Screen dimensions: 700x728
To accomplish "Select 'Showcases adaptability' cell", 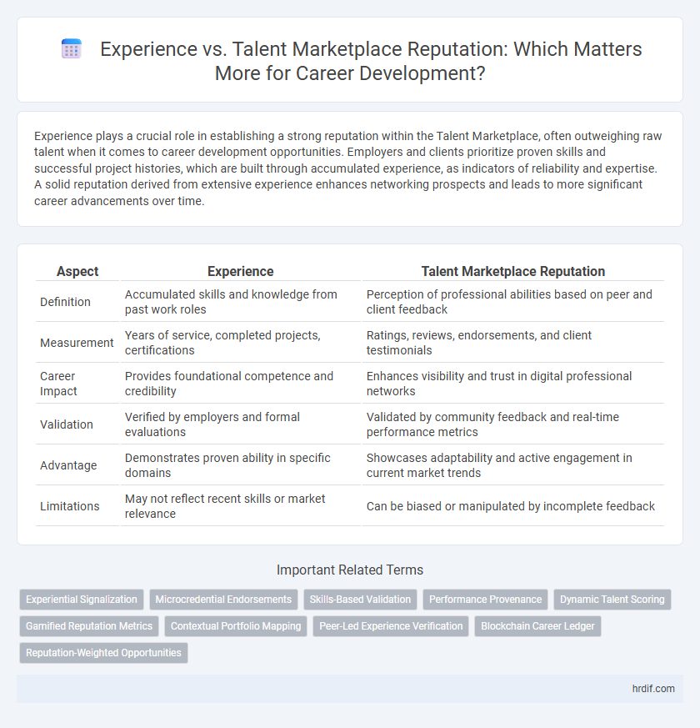I will 513,465.
